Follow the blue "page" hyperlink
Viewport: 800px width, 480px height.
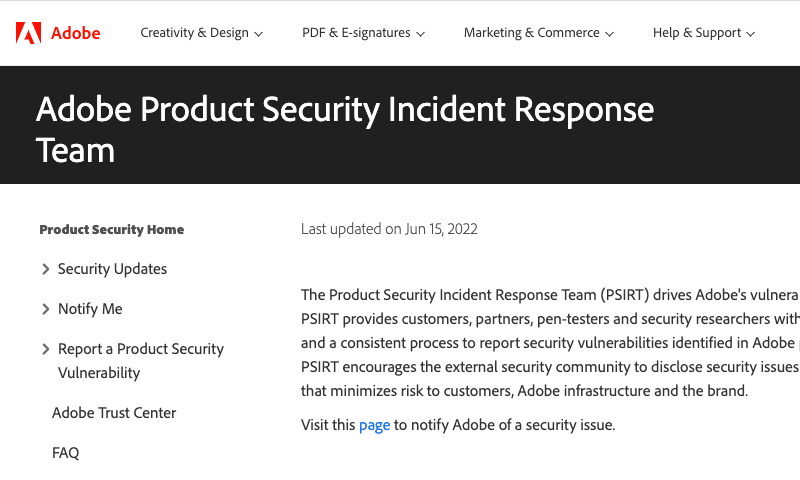tap(374, 425)
